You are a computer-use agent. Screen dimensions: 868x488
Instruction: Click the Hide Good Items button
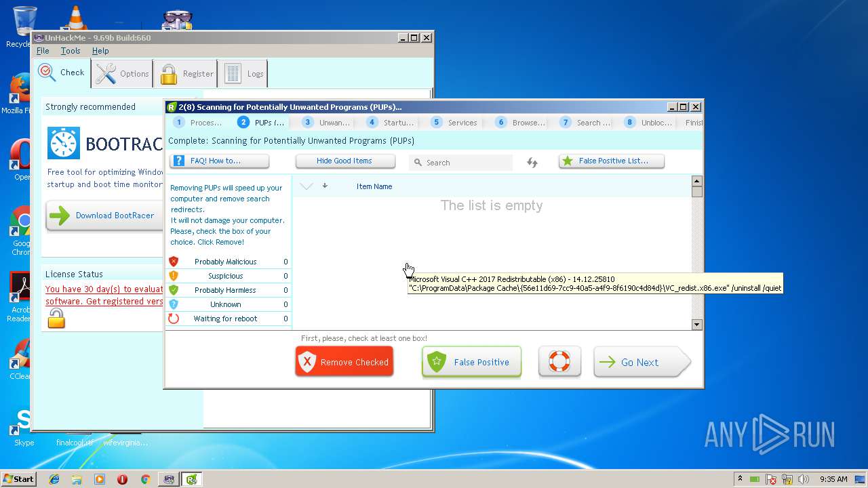(345, 161)
